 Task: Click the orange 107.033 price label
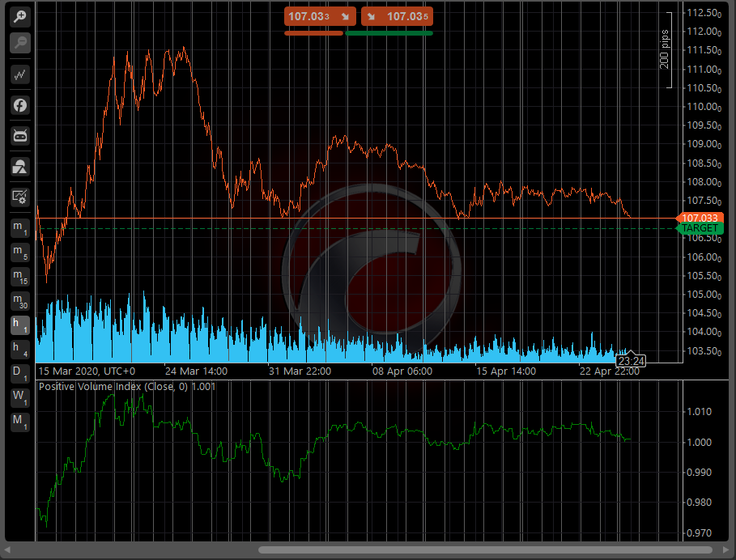pos(699,218)
